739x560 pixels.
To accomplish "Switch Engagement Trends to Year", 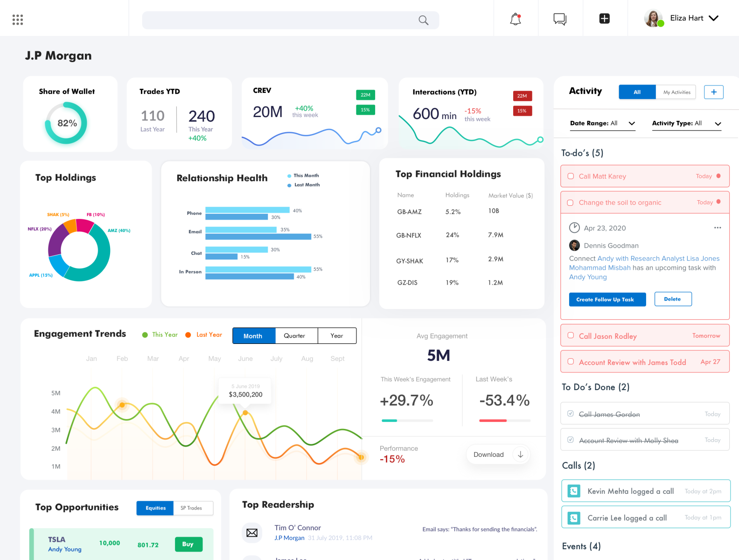I will point(337,336).
